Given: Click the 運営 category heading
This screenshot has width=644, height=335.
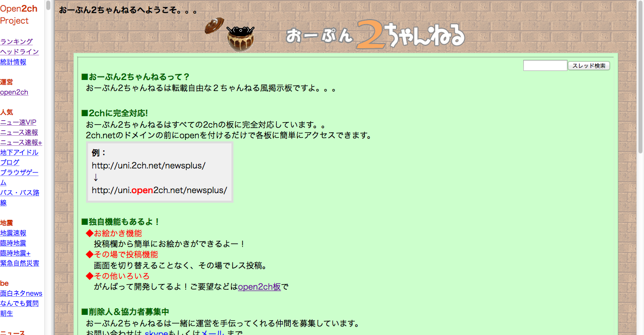Looking at the screenshot, I should [7, 82].
